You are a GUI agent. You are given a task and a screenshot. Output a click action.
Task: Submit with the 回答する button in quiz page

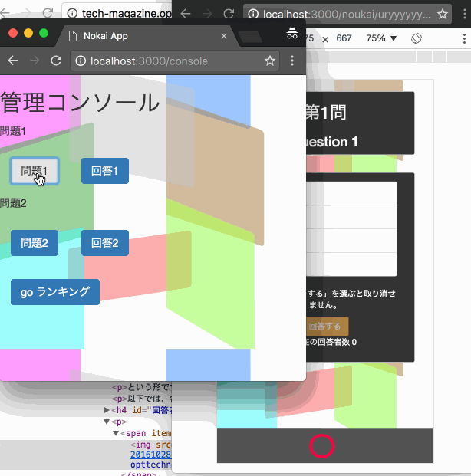pos(327,326)
